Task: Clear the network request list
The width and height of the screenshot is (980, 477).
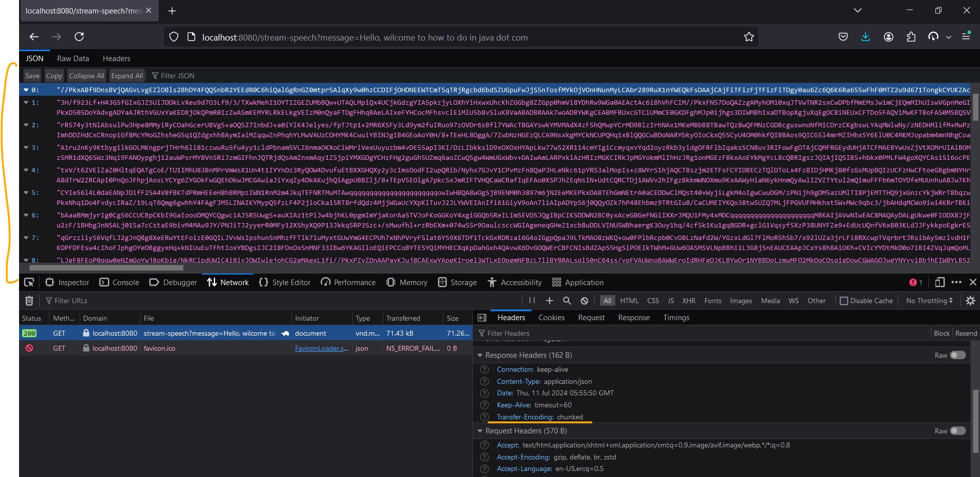Action: 29,300
